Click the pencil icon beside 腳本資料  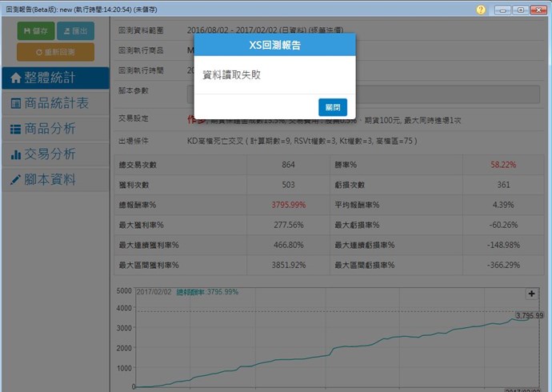(x=15, y=180)
